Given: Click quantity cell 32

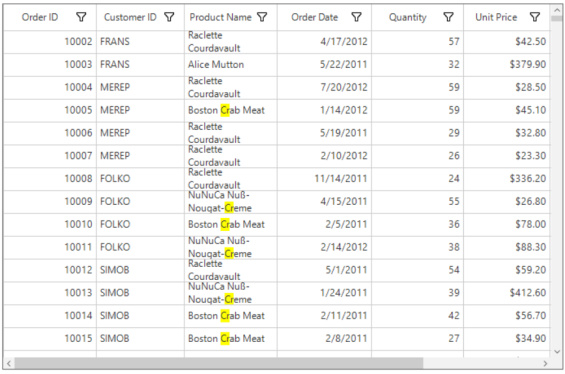Looking at the screenshot, I should [417, 64].
